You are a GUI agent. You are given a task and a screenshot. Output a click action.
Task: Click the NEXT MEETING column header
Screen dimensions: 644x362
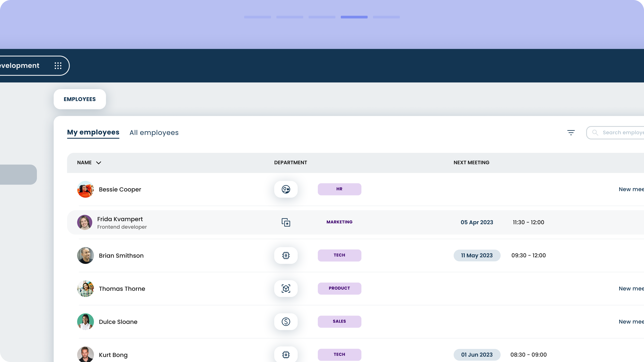(471, 163)
